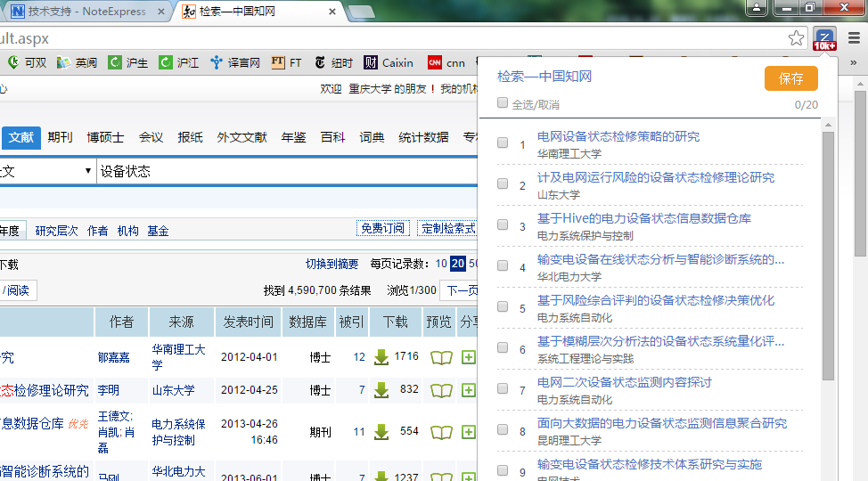
Task: Download the paper with 554 downloads
Action: [x=381, y=432]
